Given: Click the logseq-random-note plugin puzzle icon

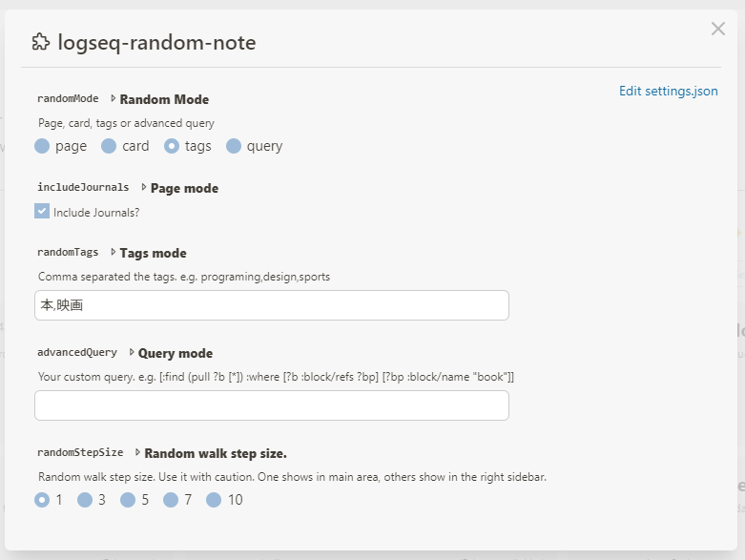Looking at the screenshot, I should pos(41,42).
